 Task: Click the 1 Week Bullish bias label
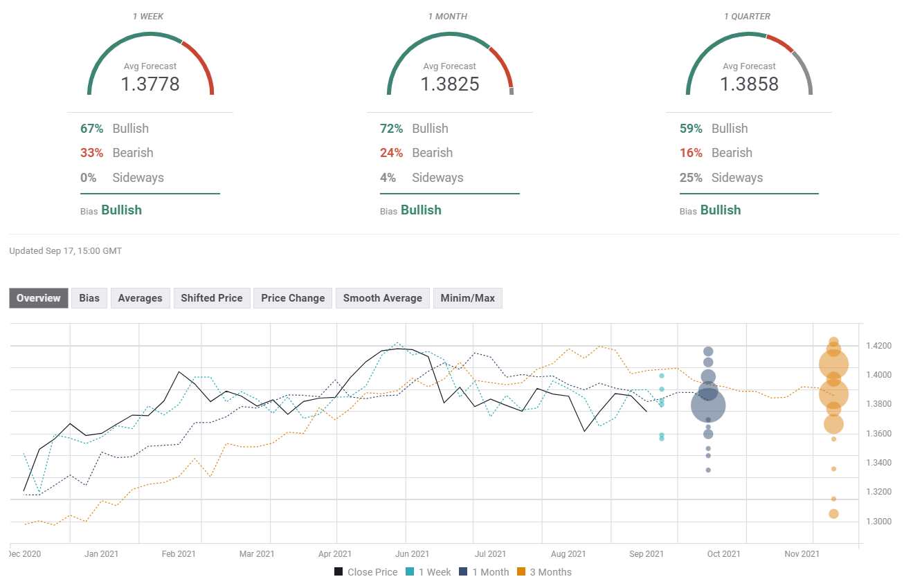coord(121,210)
